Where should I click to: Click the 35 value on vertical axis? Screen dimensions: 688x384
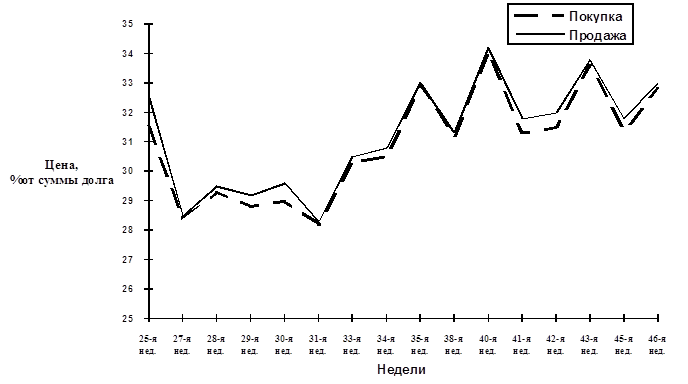(x=128, y=24)
